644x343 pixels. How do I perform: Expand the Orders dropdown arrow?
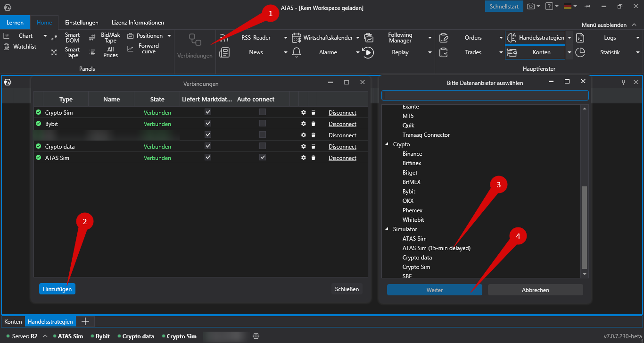(x=501, y=38)
